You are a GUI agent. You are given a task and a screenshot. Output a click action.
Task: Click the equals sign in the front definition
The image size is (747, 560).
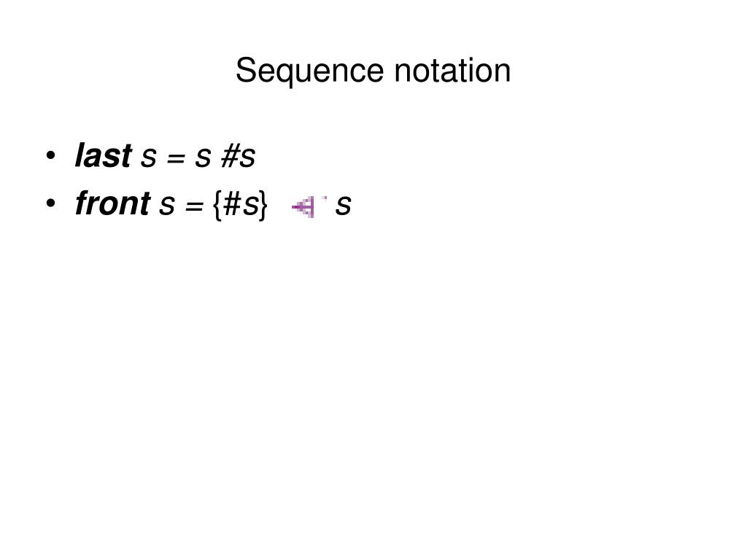(x=194, y=206)
